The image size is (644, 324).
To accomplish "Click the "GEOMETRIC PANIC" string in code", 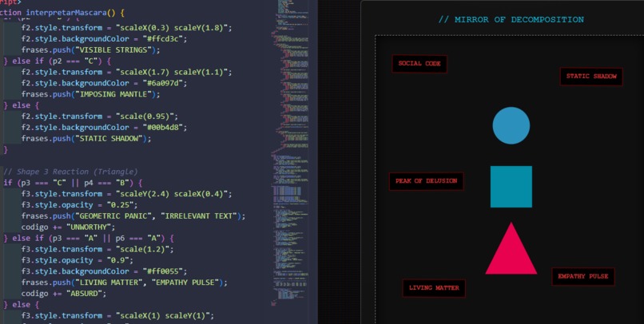I will [x=113, y=215].
